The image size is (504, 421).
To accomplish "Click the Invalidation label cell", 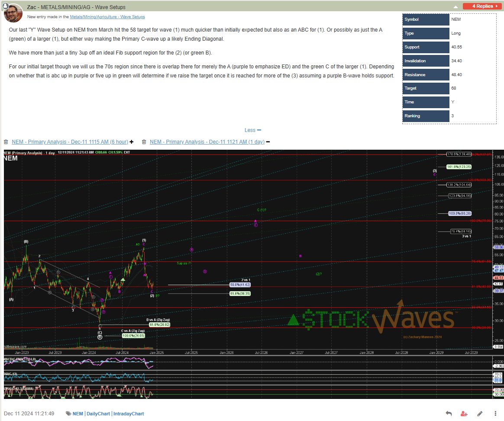I will tap(426, 61).
